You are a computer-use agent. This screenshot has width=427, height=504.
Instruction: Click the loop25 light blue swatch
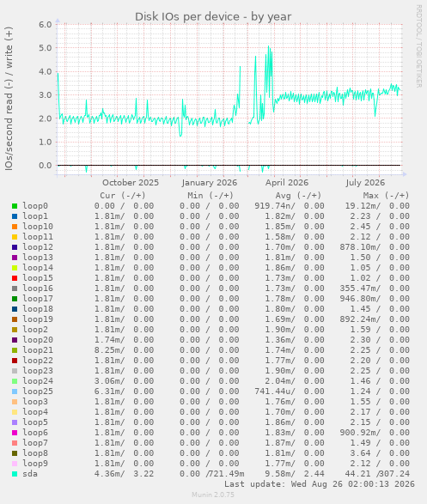click(x=15, y=392)
